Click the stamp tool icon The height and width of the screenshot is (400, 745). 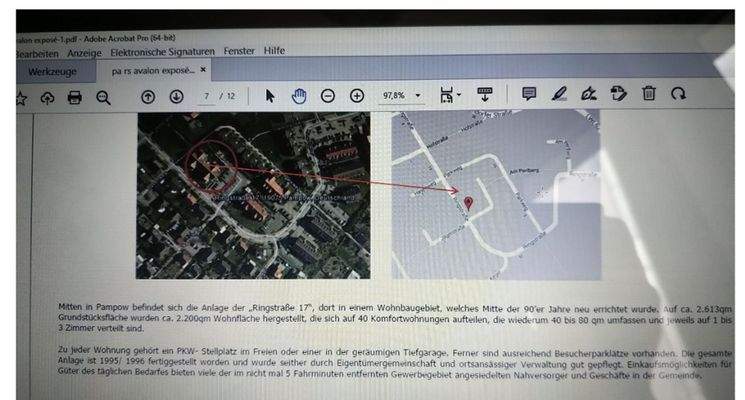tap(618, 93)
